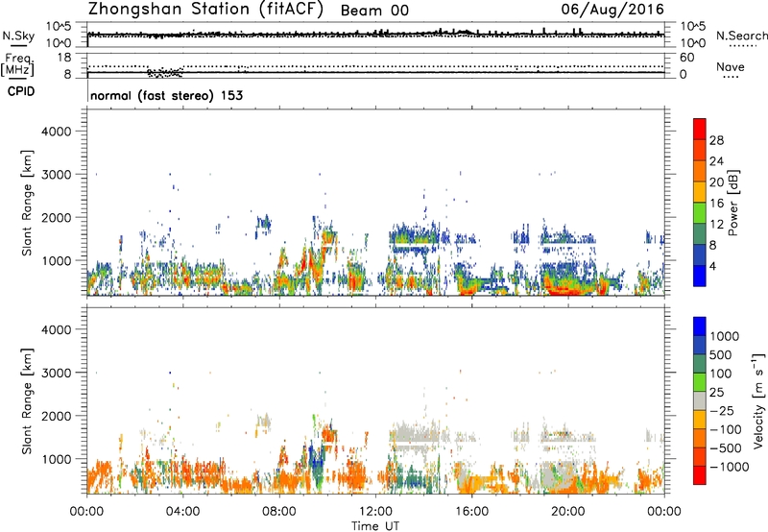Click the '60' Nave axis tick
The image size is (768, 532).
(686, 58)
